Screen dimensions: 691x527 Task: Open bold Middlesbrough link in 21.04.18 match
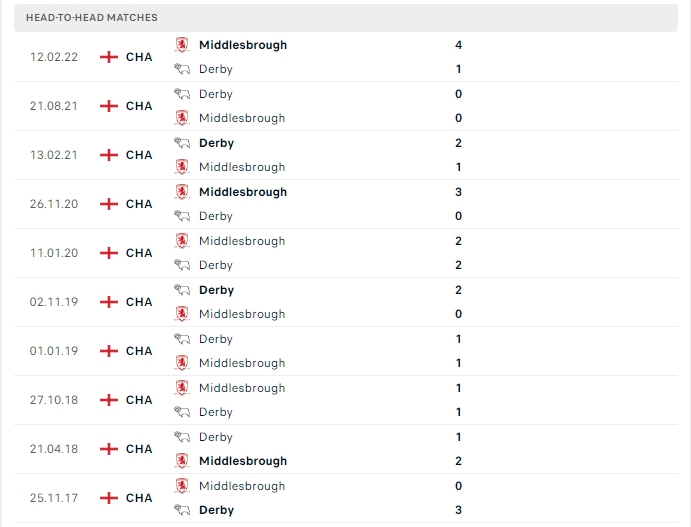coord(242,461)
